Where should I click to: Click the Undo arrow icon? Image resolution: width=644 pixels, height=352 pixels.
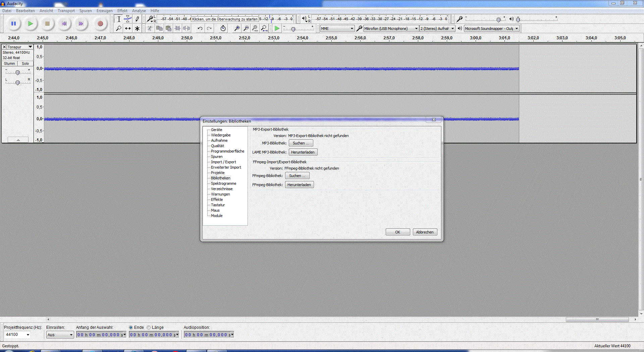(x=200, y=29)
